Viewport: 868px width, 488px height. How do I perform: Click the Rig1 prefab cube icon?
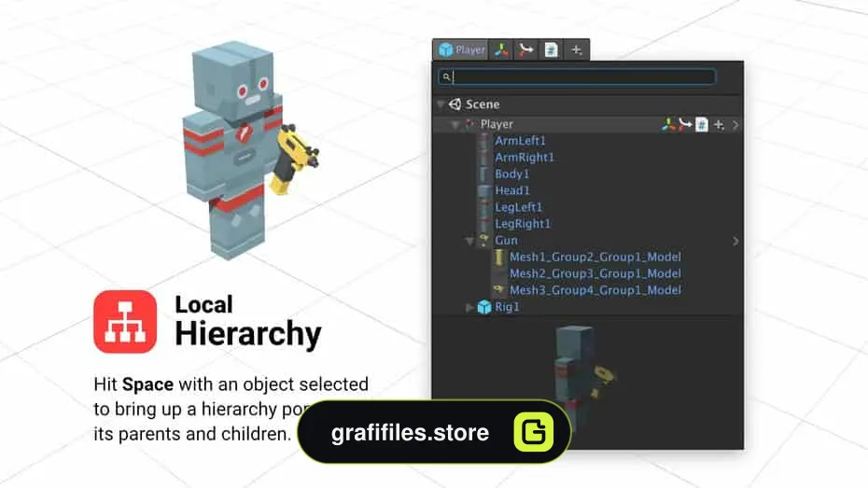pos(484,307)
